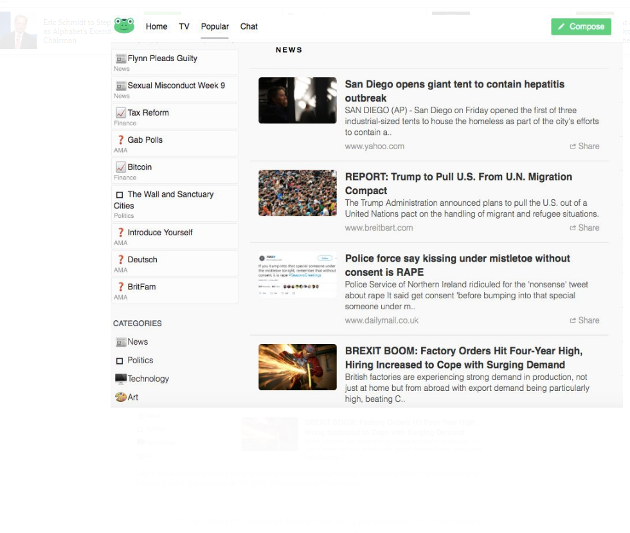Share the mistletoe consent article

[584, 321]
